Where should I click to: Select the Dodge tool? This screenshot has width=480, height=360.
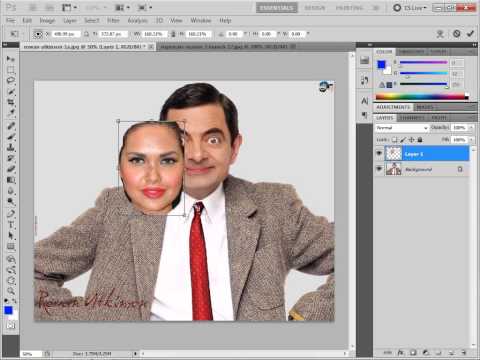pos(11,201)
